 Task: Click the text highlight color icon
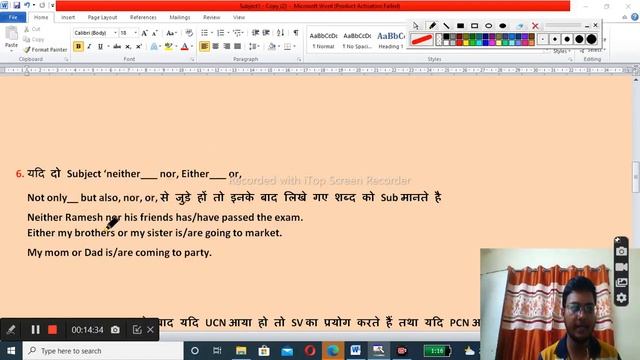coord(168,47)
